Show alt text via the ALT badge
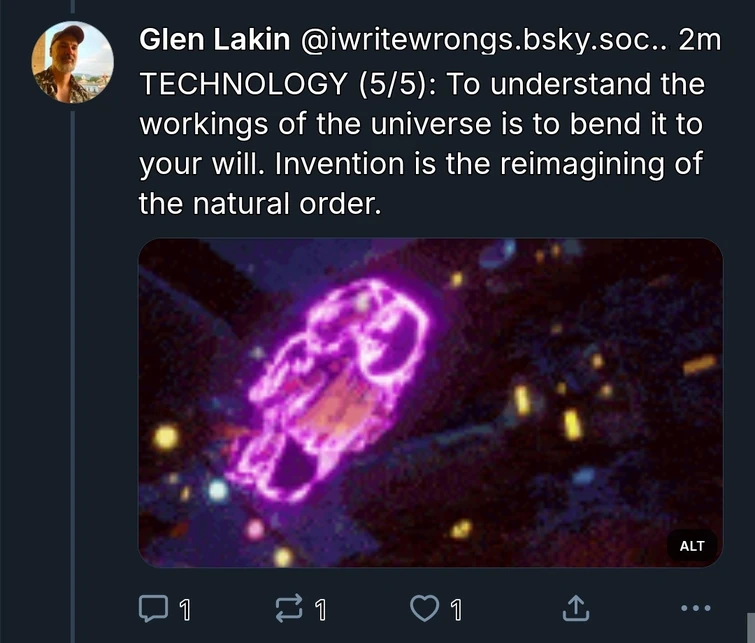Screen dimensions: 755x643 (x=691, y=546)
